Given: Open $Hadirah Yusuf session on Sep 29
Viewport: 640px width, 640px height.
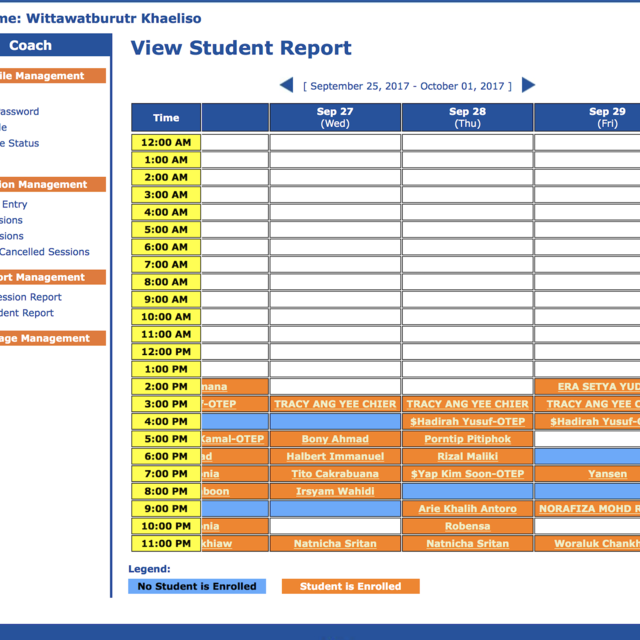Looking at the screenshot, I should (595, 422).
